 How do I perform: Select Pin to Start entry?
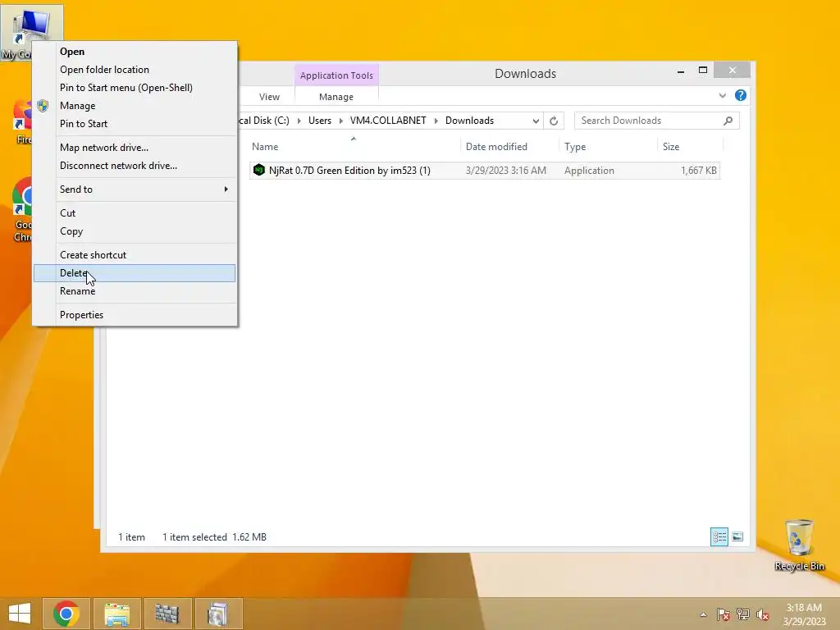tap(135, 124)
